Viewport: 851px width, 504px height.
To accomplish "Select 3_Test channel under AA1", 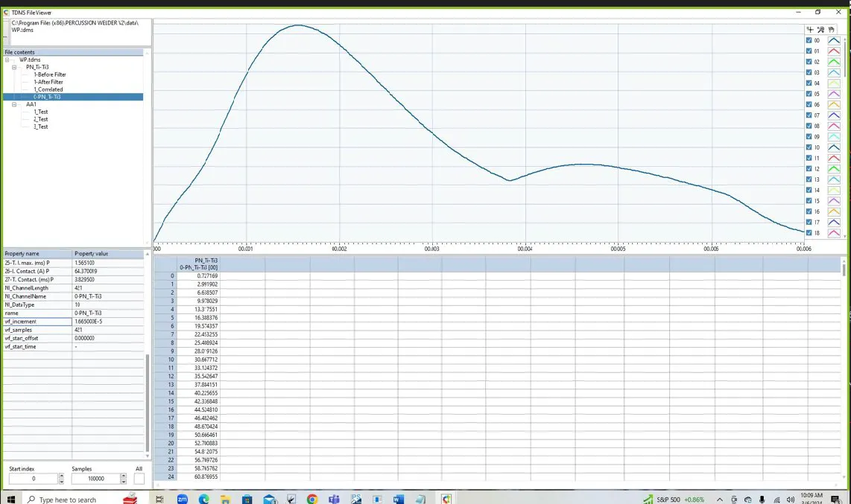I will (x=41, y=127).
